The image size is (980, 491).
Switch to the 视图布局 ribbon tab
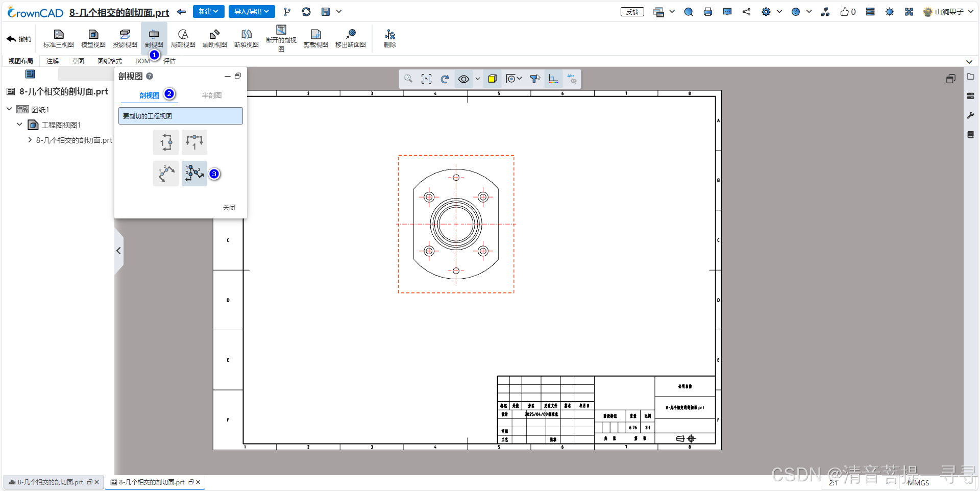(21, 61)
